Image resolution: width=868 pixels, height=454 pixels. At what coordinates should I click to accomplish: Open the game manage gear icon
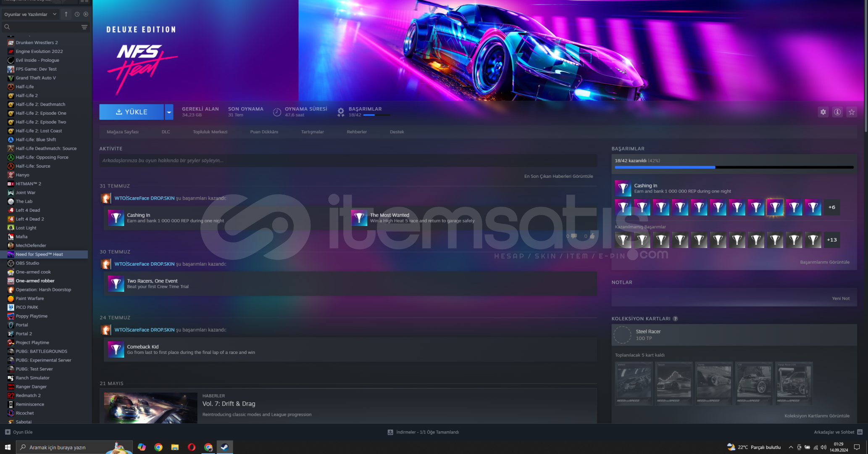click(x=823, y=112)
